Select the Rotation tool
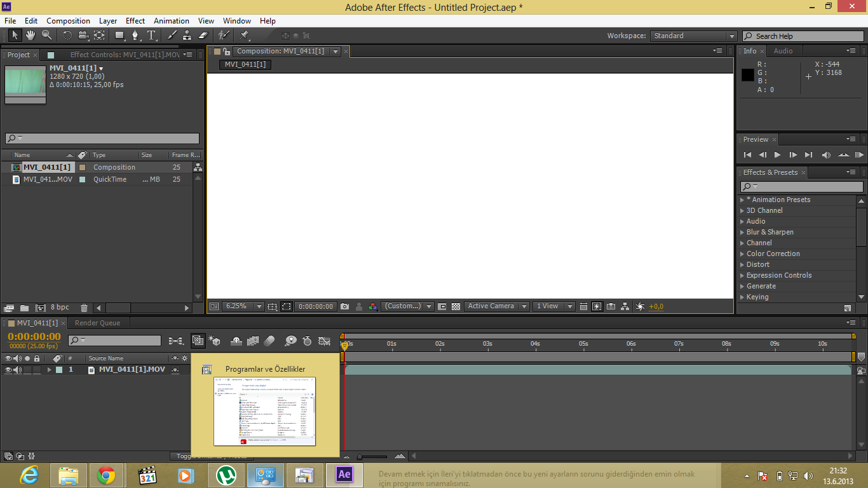The height and width of the screenshot is (488, 868). coord(67,36)
